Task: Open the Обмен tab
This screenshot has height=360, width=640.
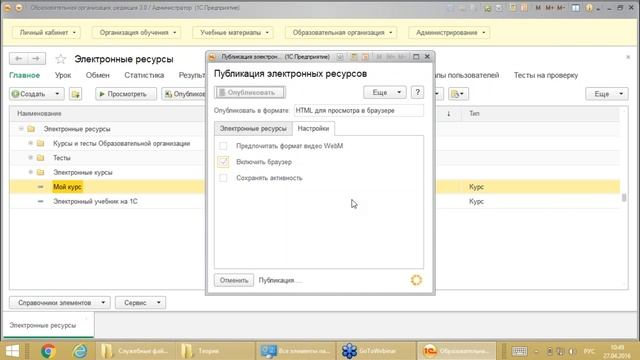Action: point(98,76)
